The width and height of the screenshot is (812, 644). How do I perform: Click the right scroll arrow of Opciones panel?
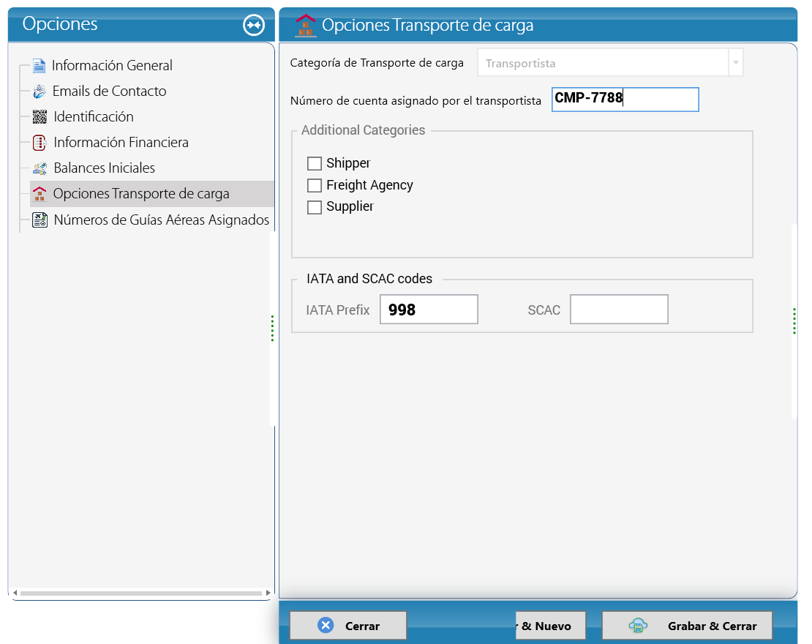point(268,593)
